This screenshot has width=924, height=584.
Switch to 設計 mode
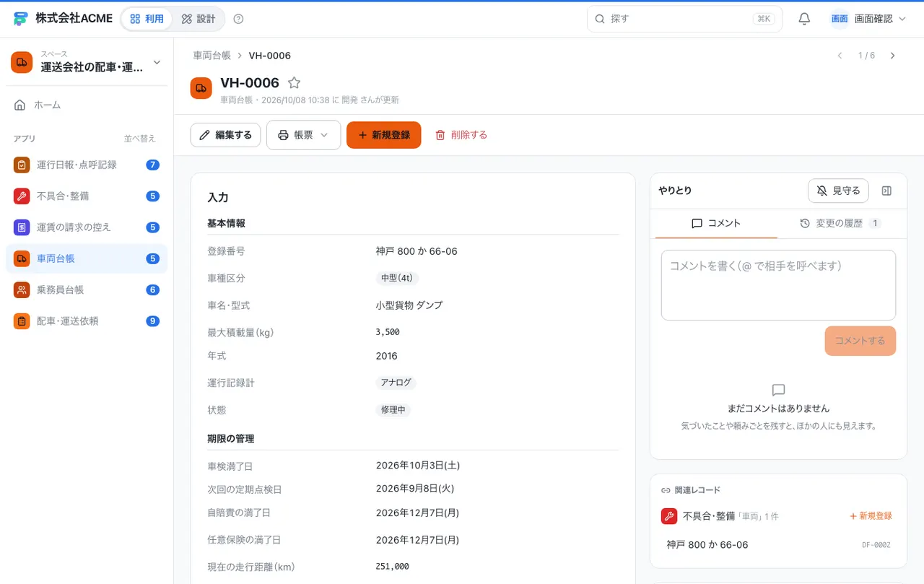[x=199, y=19]
